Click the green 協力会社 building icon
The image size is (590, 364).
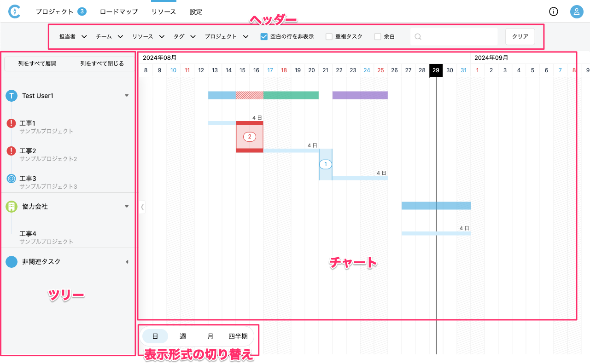pyautogui.click(x=12, y=207)
